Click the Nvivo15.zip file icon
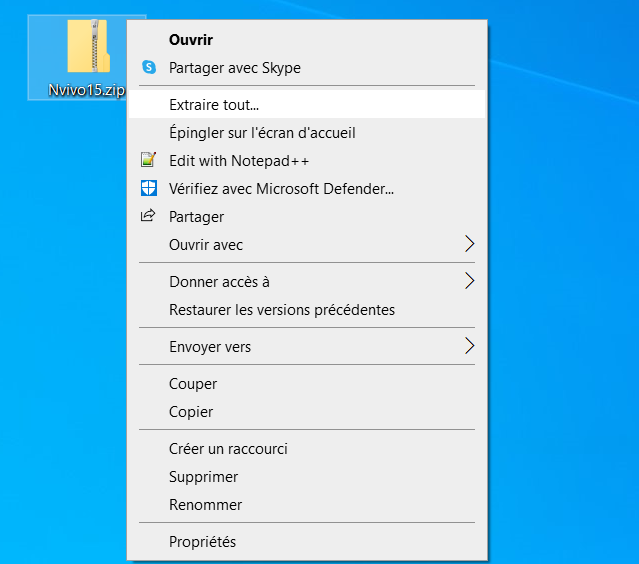Screen dimensions: 639x564 (x=88, y=48)
